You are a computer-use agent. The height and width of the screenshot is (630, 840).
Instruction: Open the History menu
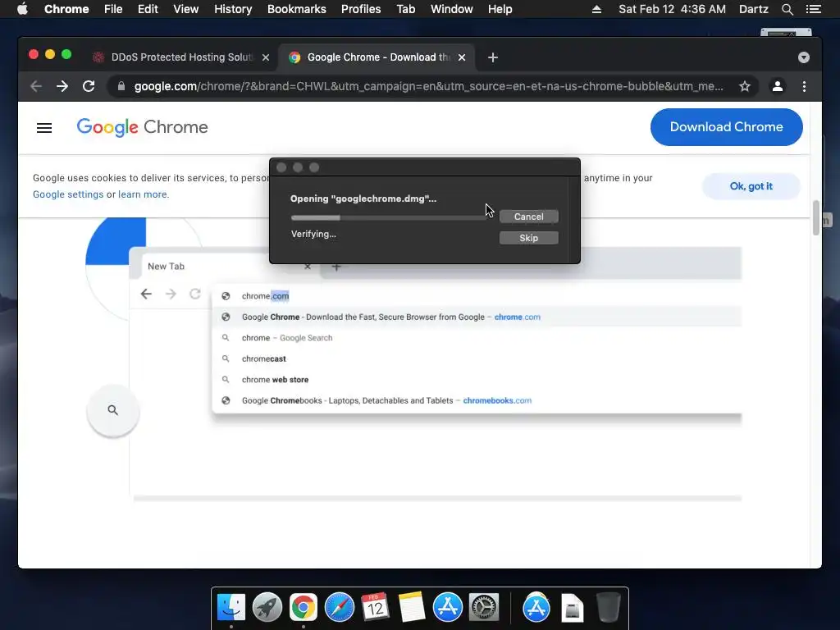point(233,9)
